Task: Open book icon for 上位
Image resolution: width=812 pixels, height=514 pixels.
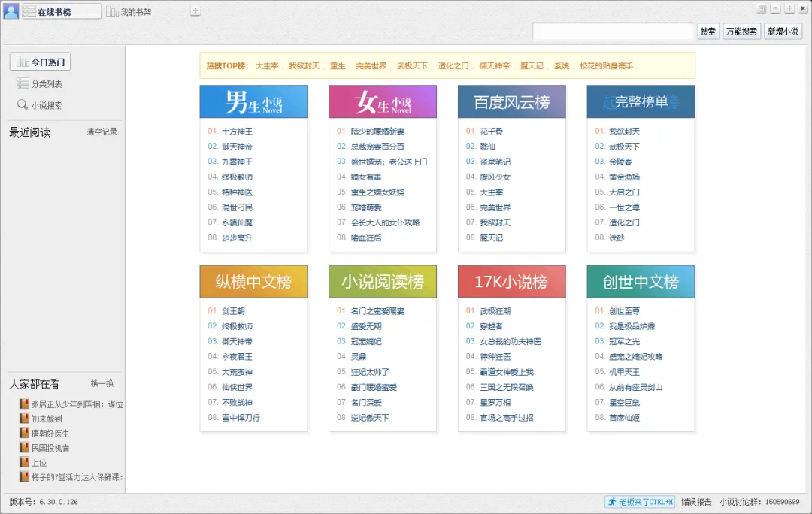Action: [x=24, y=461]
